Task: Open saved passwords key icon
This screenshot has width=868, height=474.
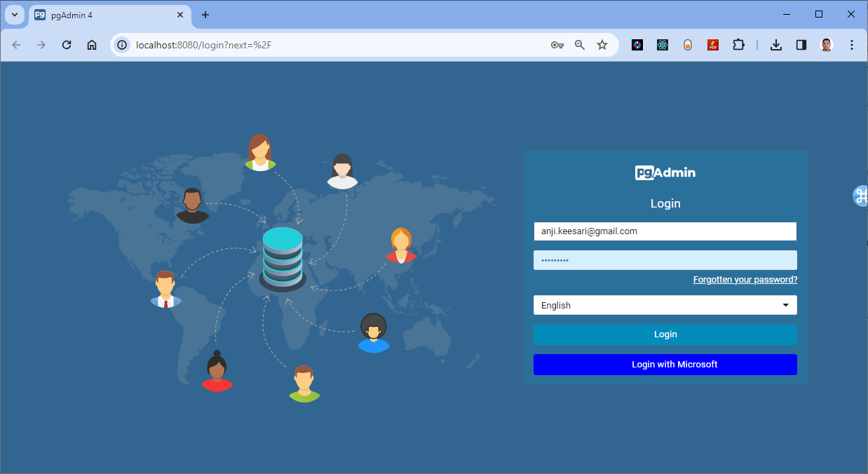Action: pyautogui.click(x=557, y=45)
